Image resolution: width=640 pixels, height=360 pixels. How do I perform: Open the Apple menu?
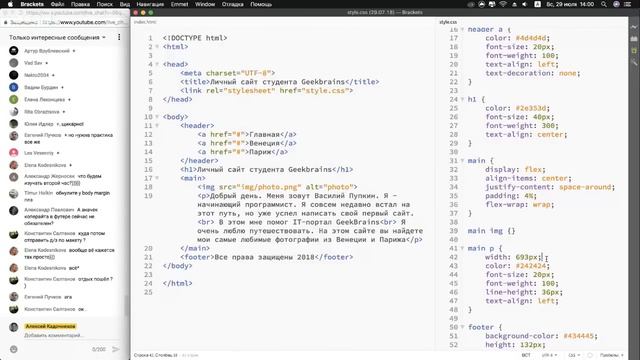pos(10,4)
